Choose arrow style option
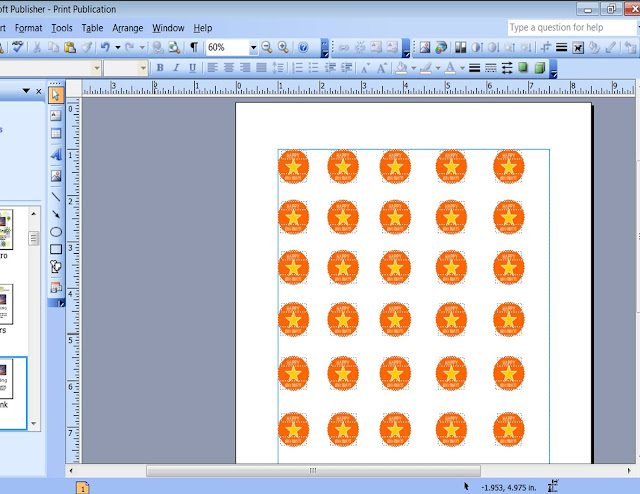This screenshot has height=494, width=640. [507, 68]
